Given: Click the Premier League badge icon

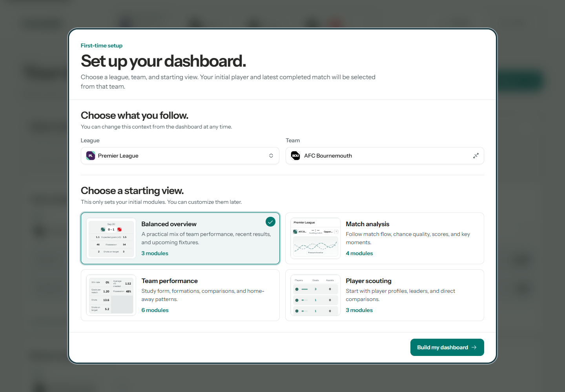Looking at the screenshot, I should click(x=91, y=156).
